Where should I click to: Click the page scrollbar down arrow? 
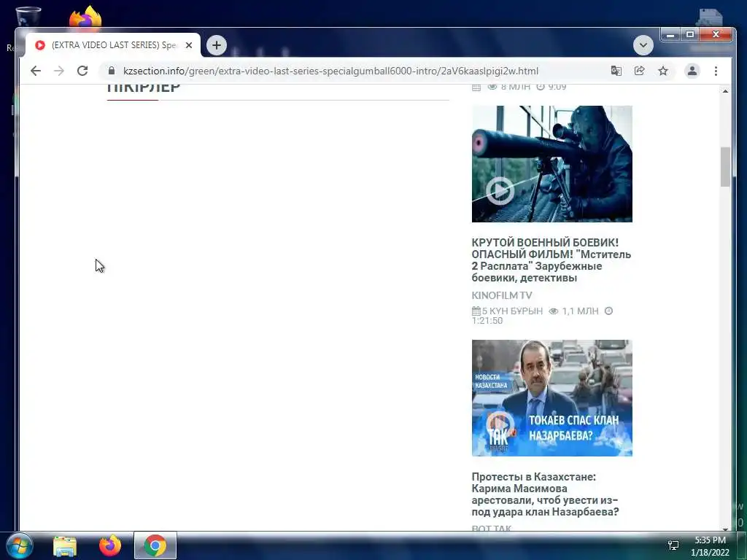725,529
